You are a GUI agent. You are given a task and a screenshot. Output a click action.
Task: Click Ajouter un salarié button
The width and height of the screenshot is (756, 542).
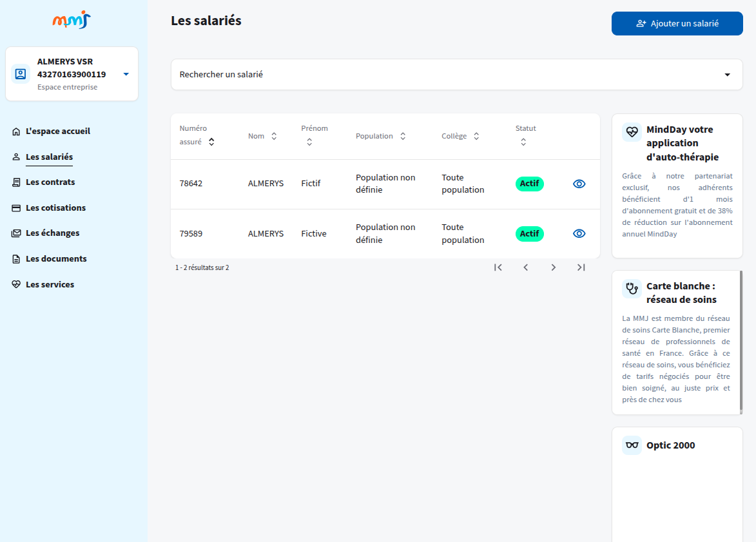pos(677,24)
